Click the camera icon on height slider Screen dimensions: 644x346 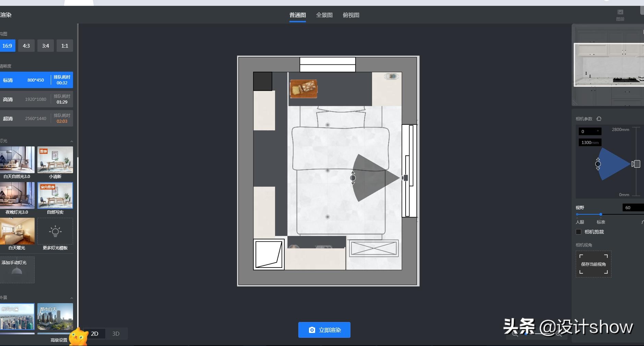pyautogui.click(x=636, y=164)
